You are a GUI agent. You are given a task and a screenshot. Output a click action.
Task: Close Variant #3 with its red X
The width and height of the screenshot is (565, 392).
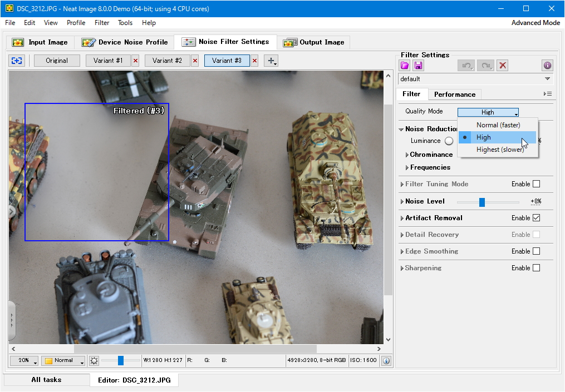pos(254,61)
